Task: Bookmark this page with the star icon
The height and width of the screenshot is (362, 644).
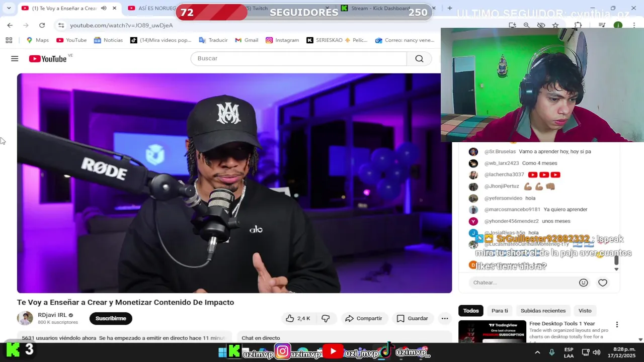Action: tap(555, 25)
